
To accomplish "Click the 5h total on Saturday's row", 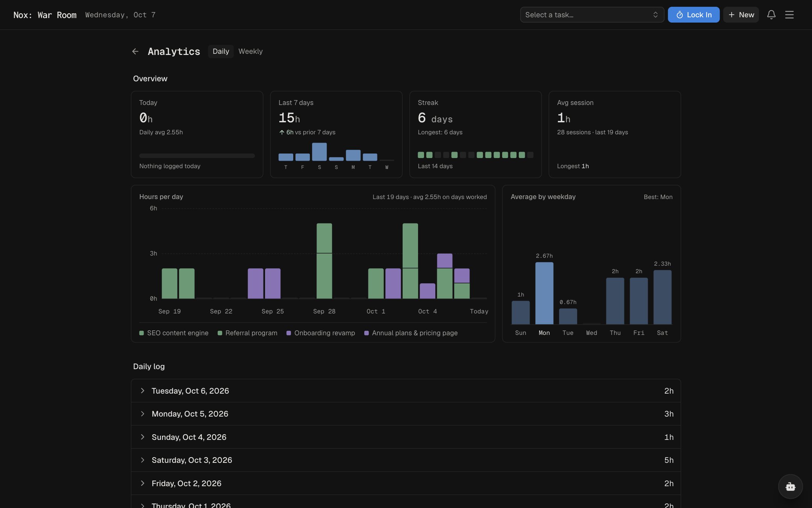I will click(669, 460).
